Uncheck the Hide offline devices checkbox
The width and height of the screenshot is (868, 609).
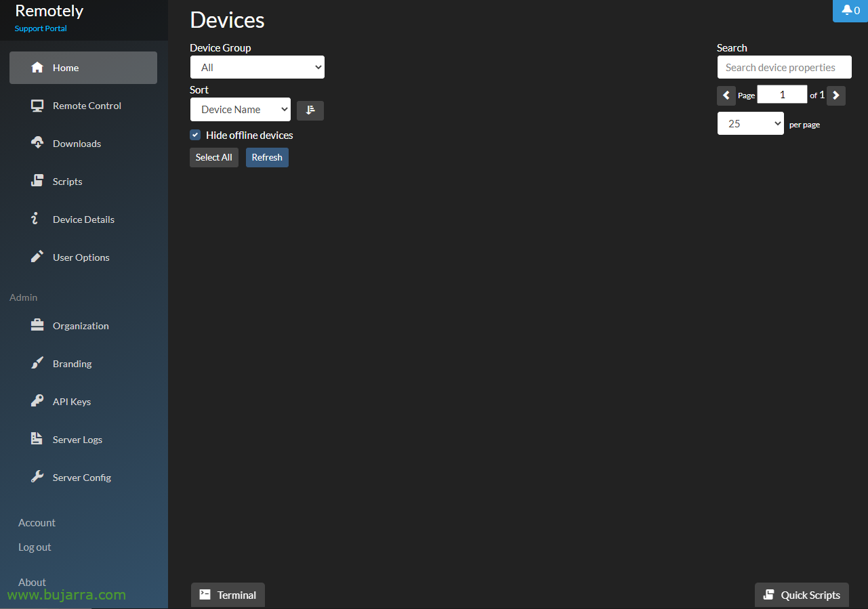194,135
